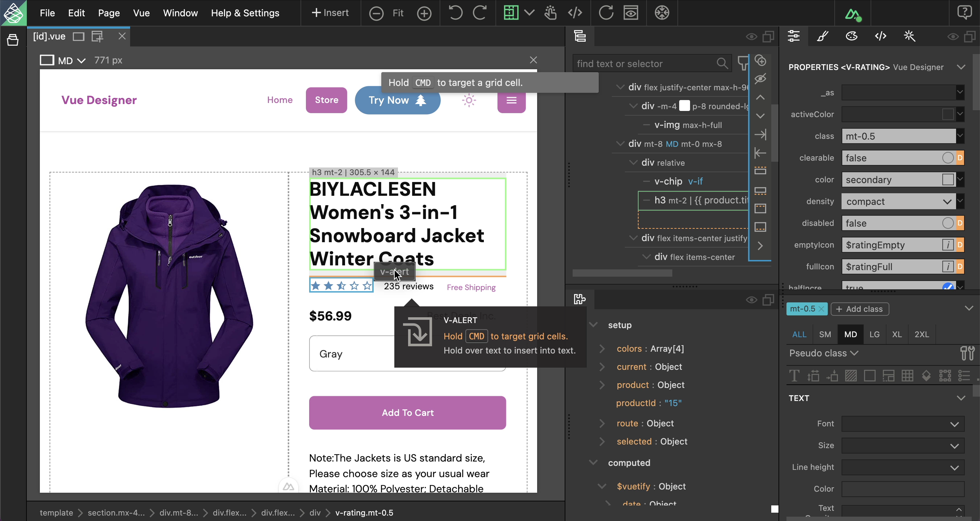The height and width of the screenshot is (521, 980).
Task: Open the code editor toolbar icon
Action: (x=575, y=13)
